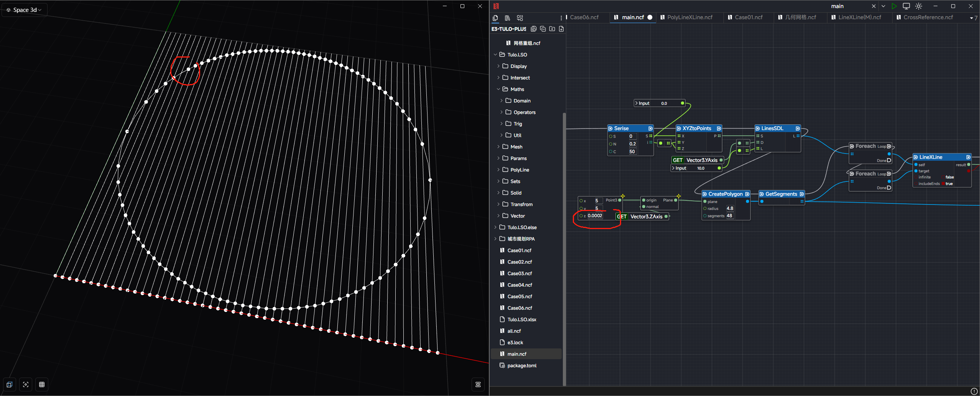Switch to the CrossReference.ncf tab
This screenshot has height=396, width=980.
pyautogui.click(x=927, y=17)
